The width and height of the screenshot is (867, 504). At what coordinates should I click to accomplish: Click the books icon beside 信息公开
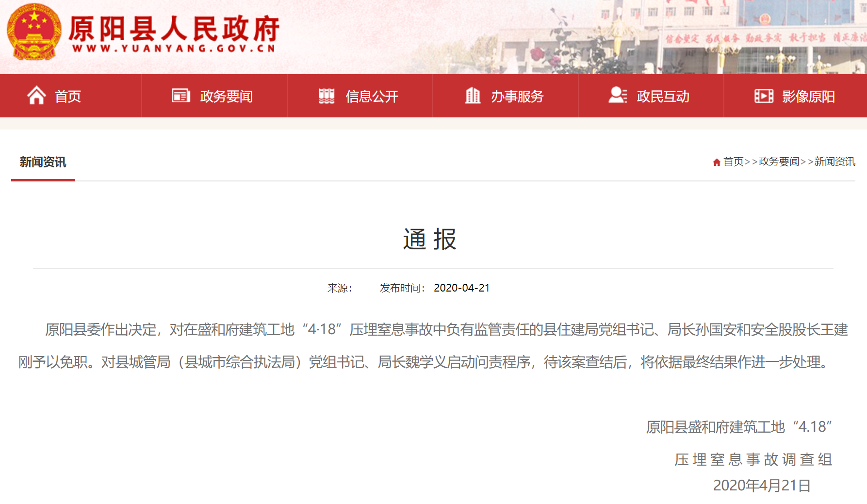point(327,96)
